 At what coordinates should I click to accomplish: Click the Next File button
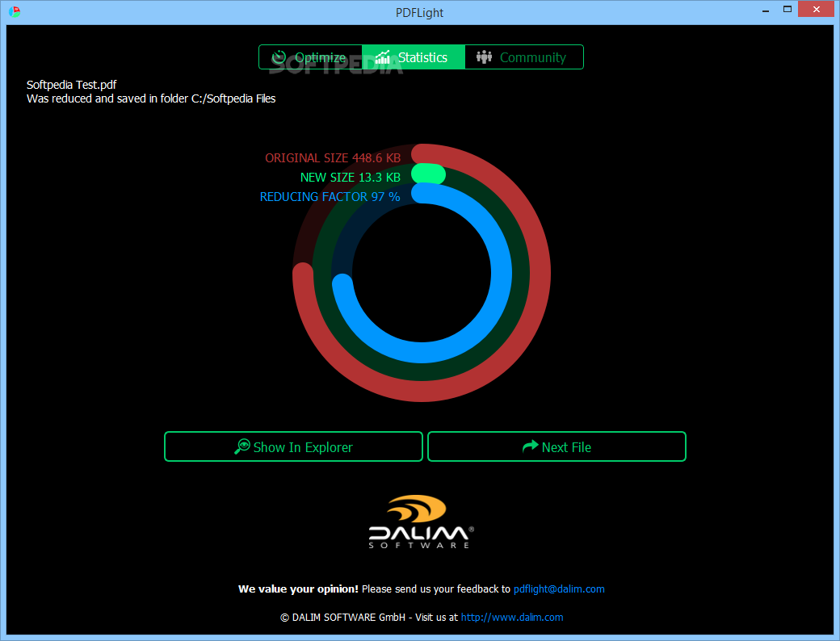pyautogui.click(x=556, y=446)
